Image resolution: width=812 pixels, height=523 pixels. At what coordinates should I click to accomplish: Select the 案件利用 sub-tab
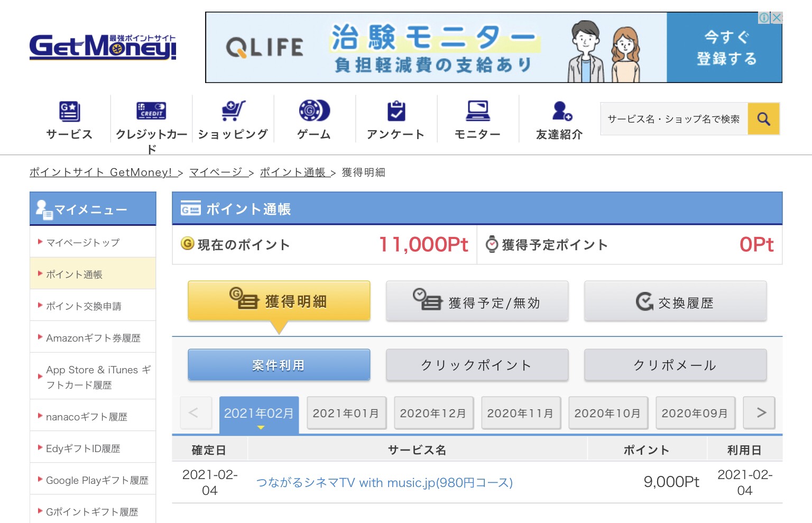(279, 365)
